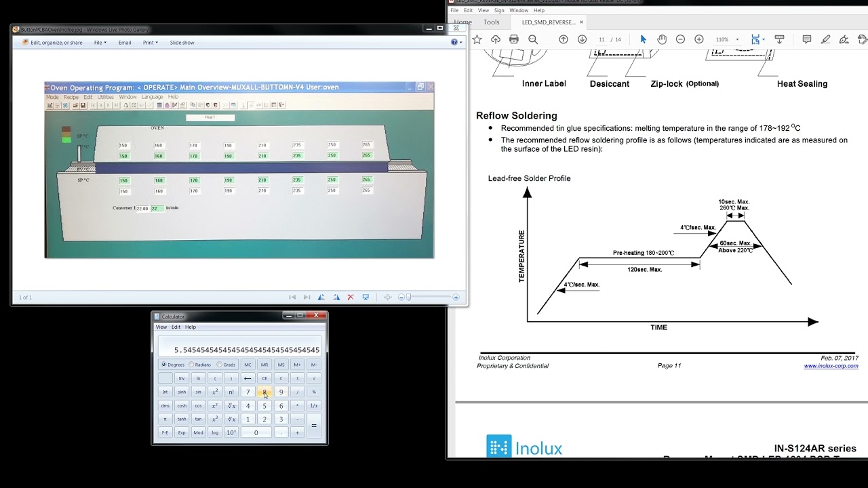The width and height of the screenshot is (868, 488).
Task: Rotate the photo counterclockwise in Photo Gallery
Action: pyautogui.click(x=321, y=297)
